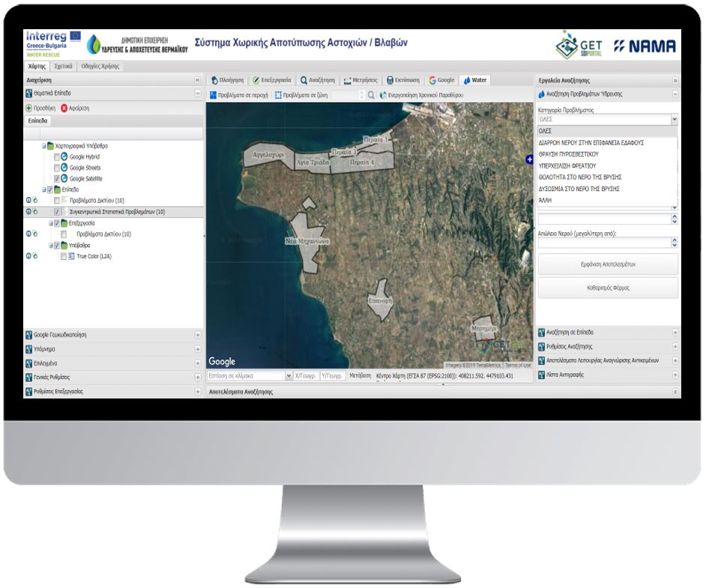Click the water drop icon in Αναζήτηση Προβλημάτων Ύδρευσης
This screenshot has height=588, width=709.
coord(541,94)
